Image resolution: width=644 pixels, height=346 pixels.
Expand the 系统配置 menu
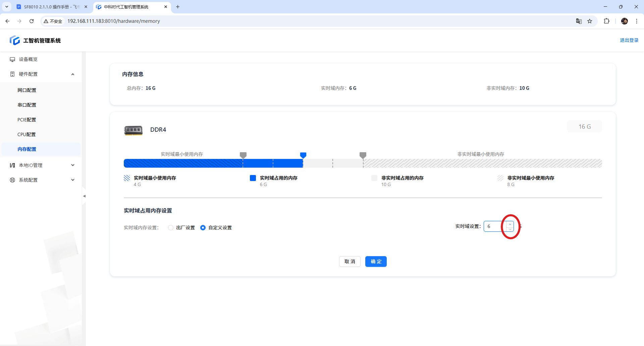point(73,180)
